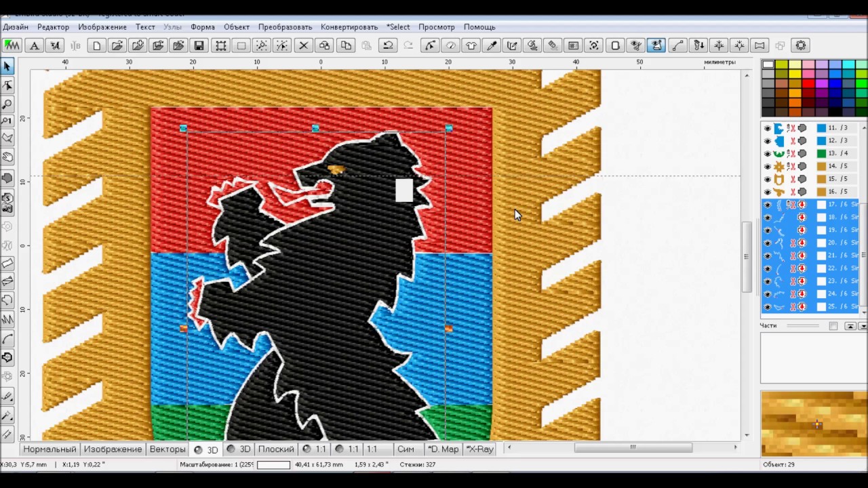Switch to Сим view tab
Screen dimensions: 868x488
406,449
